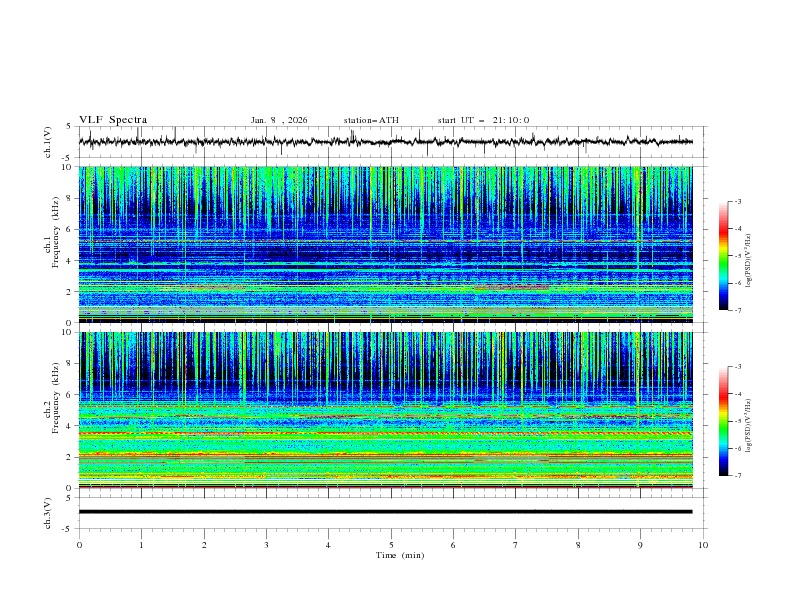
Task: Click the "ch.1(V)" axis label
Action: tap(48, 142)
